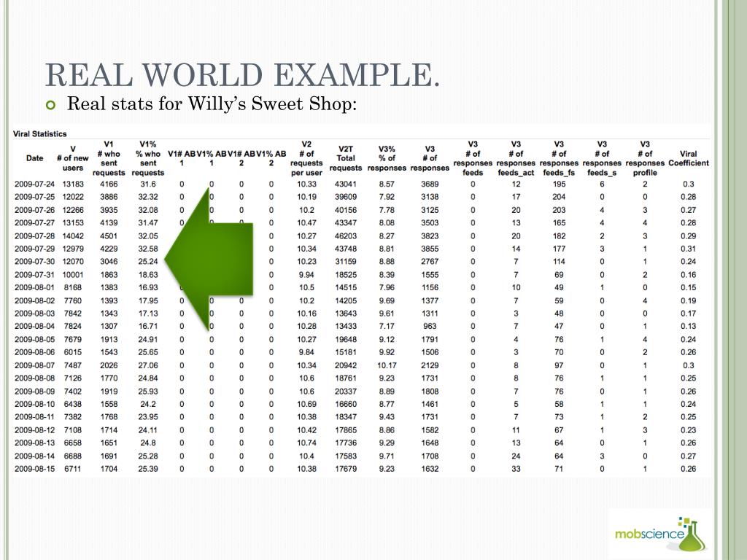Select the date cell 2009-07-24
Viewport: 747px width, 560px height.
coord(34,184)
